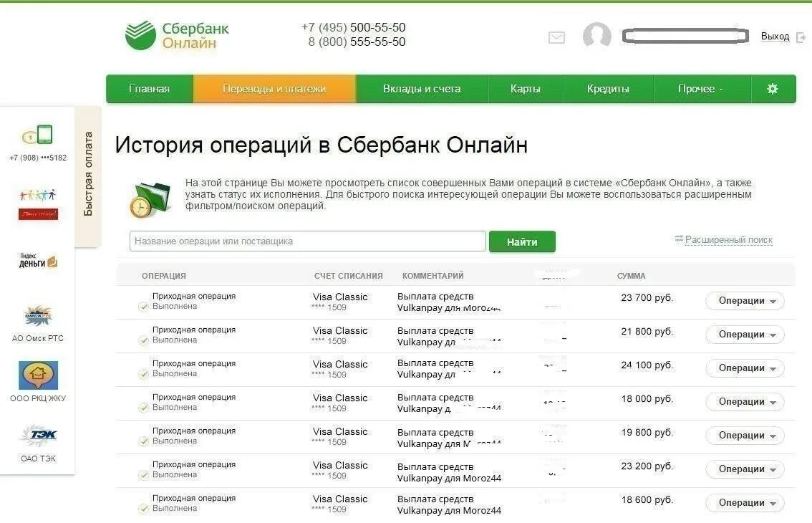Click the КОММЕНТАРИЙ column header

click(433, 276)
